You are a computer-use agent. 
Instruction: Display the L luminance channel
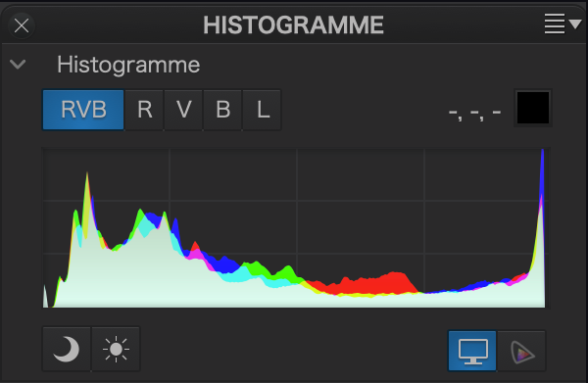pos(262,110)
